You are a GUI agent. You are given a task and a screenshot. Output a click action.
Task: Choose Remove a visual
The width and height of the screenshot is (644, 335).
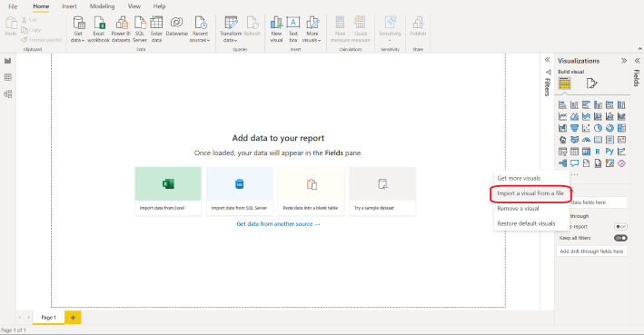pyautogui.click(x=532, y=209)
